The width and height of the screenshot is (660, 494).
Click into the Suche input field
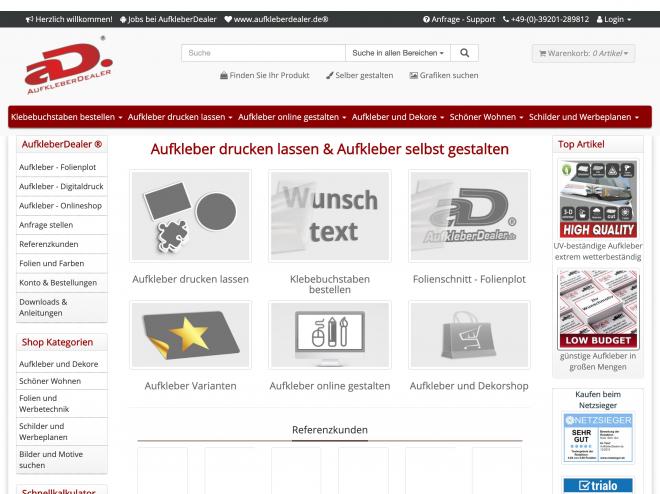click(x=263, y=53)
